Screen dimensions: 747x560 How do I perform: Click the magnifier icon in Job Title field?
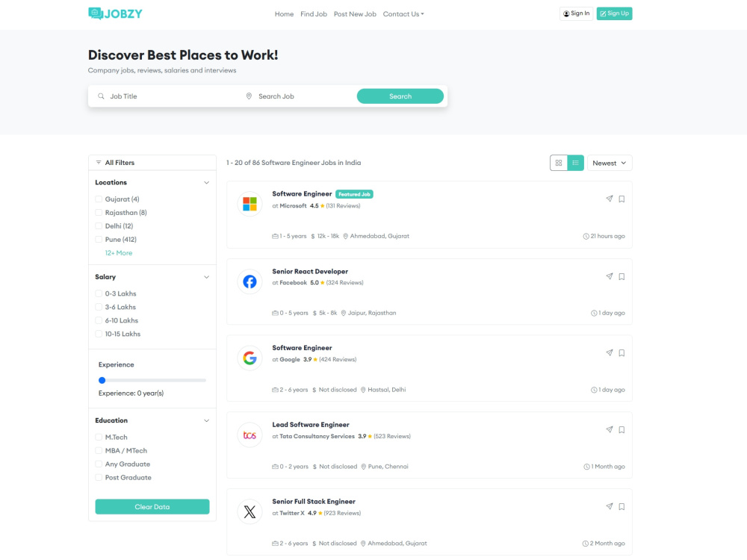[x=101, y=96]
